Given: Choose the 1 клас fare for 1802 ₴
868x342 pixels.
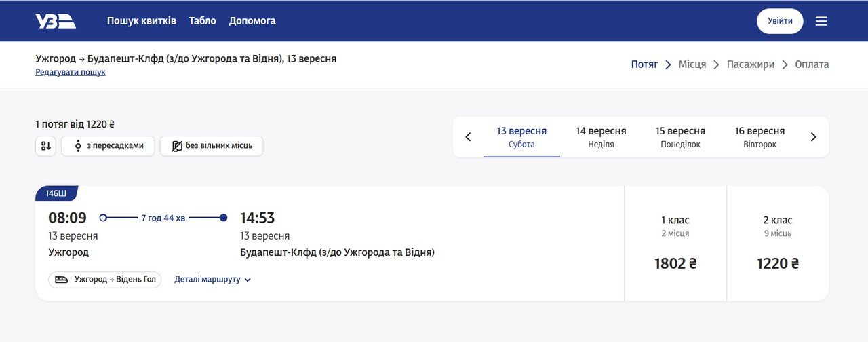Looking at the screenshot, I should (675, 243).
